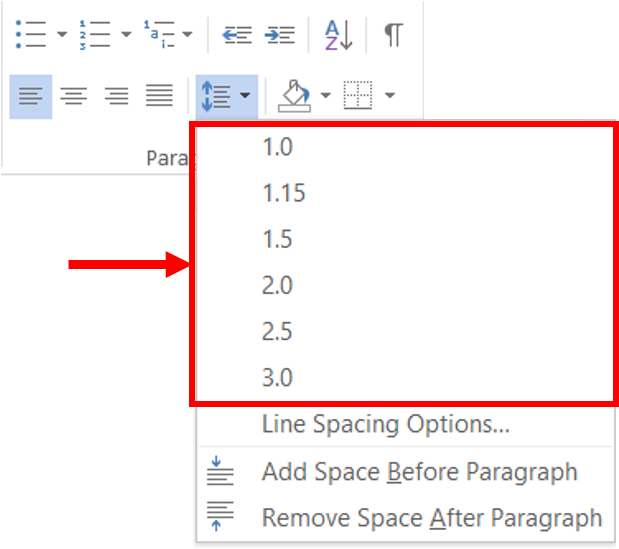The width and height of the screenshot is (619, 549).
Task: Select 1.15 line spacing
Action: click(x=283, y=193)
